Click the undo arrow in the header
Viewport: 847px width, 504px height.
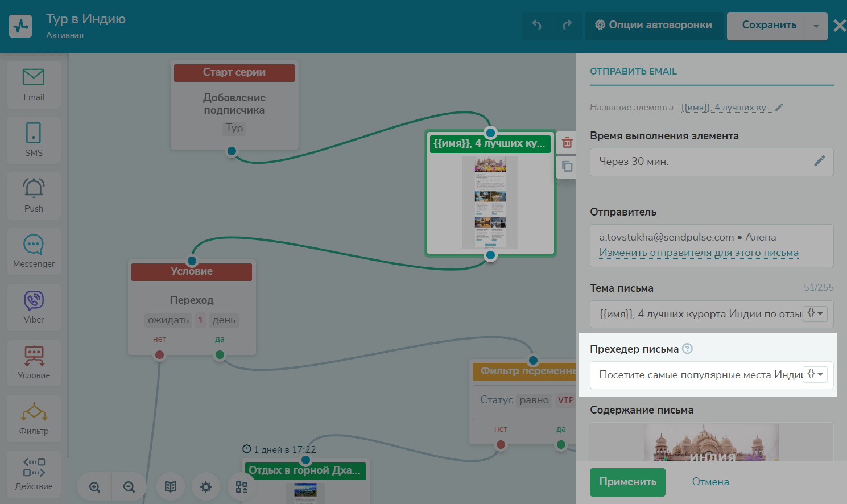pyautogui.click(x=536, y=26)
